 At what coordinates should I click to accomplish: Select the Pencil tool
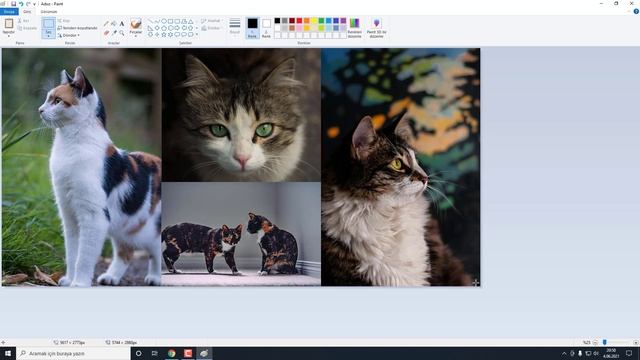click(x=107, y=24)
